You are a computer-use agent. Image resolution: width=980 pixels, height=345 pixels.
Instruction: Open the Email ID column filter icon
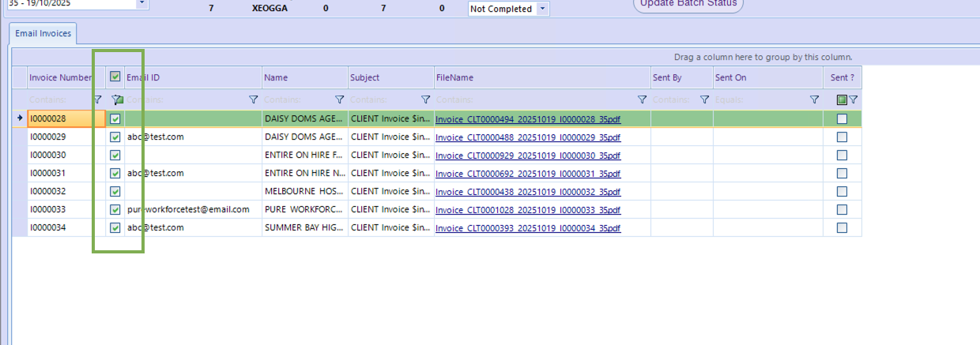coord(254,100)
